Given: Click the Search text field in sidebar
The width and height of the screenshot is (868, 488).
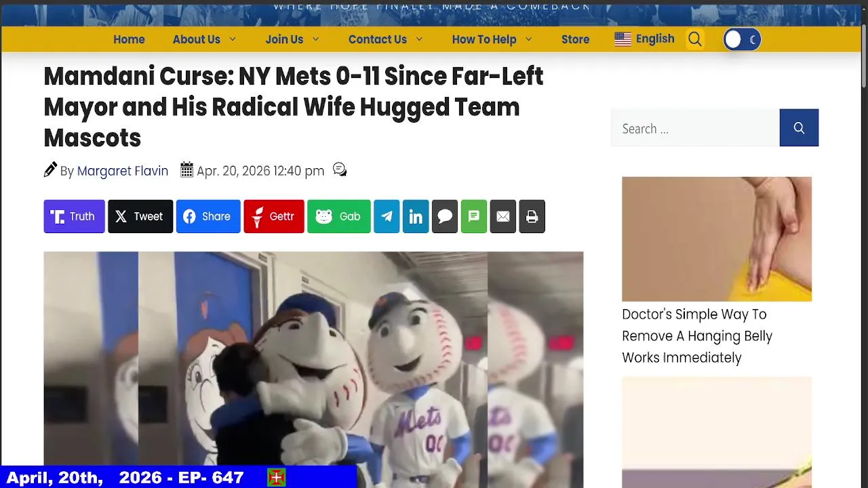Looking at the screenshot, I should pos(695,127).
